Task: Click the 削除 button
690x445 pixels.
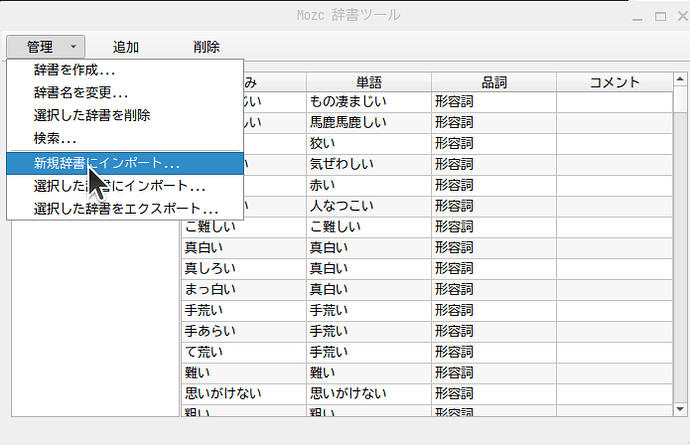Action: pos(206,47)
